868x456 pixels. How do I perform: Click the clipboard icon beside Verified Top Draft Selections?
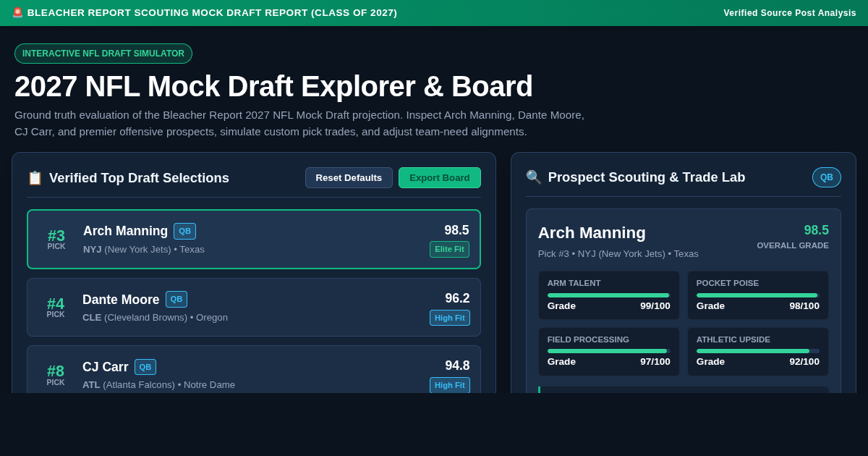(35, 178)
